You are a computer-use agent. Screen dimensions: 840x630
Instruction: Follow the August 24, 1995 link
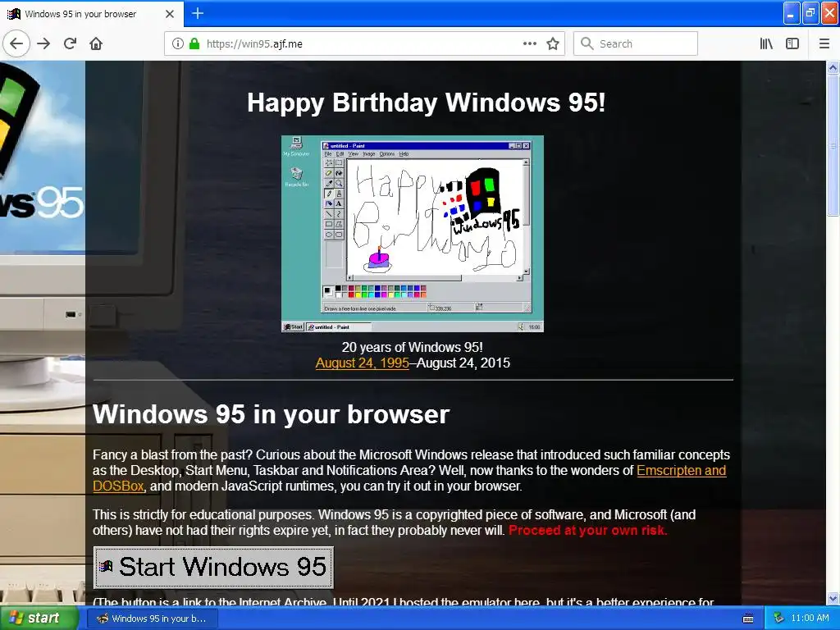[x=362, y=363]
